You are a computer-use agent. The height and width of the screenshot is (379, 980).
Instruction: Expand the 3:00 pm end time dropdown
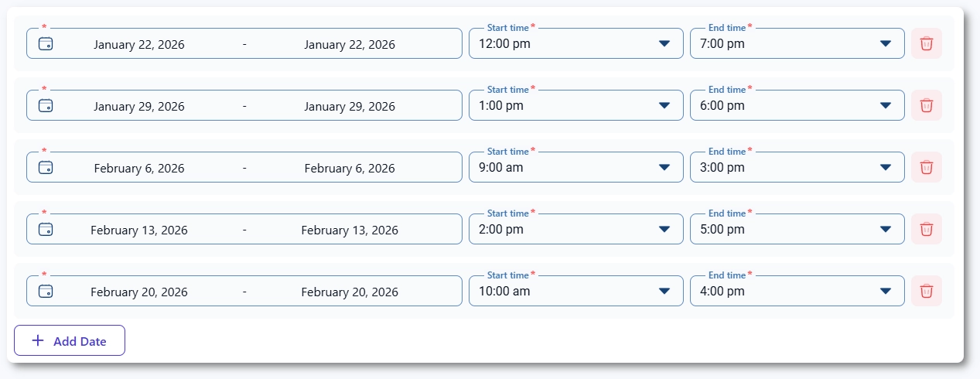pyautogui.click(x=797, y=168)
